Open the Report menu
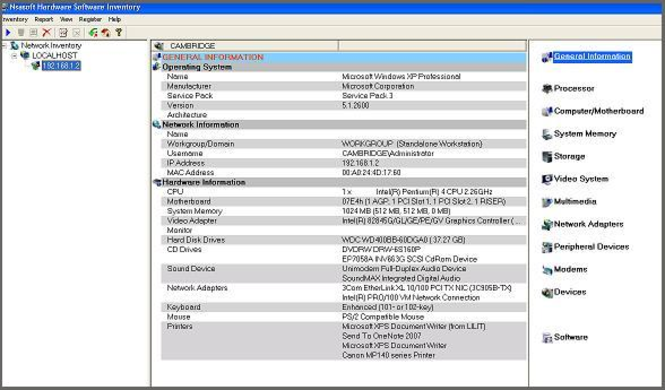The width and height of the screenshot is (665, 390). point(44,20)
